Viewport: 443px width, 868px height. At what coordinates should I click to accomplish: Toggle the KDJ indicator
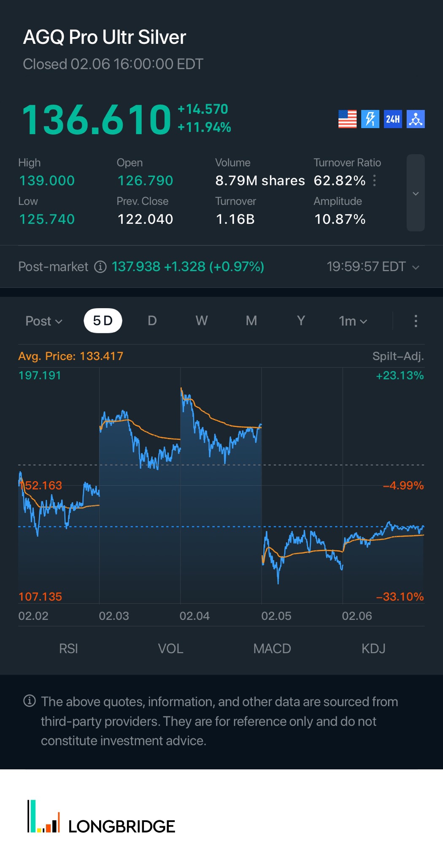tap(373, 648)
